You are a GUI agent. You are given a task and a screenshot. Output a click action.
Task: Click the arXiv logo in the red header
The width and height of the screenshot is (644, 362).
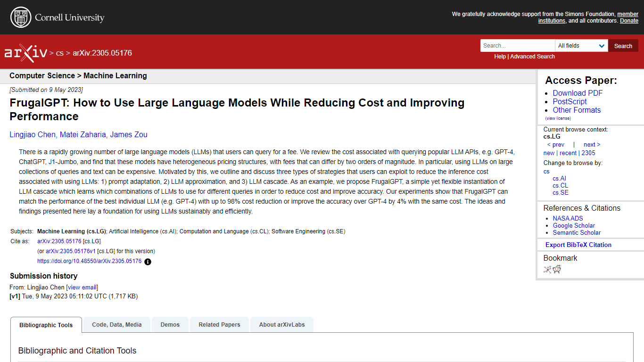click(25, 53)
